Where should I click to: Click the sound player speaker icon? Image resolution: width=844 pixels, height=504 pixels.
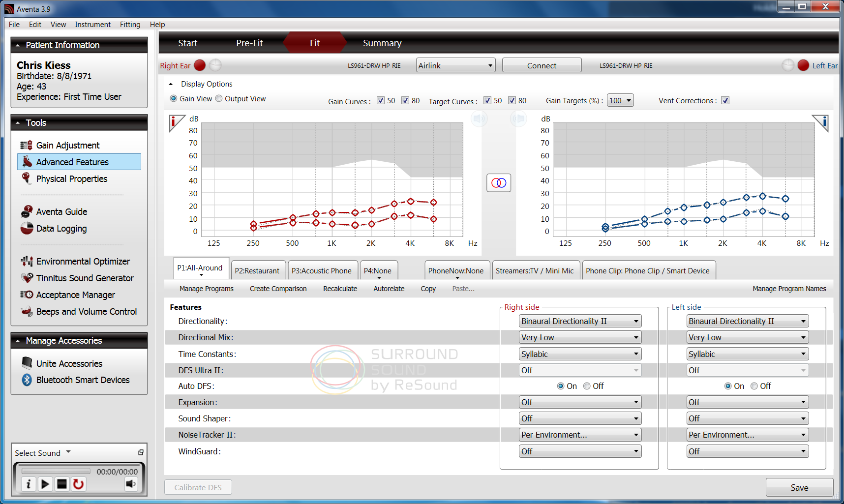(130, 484)
